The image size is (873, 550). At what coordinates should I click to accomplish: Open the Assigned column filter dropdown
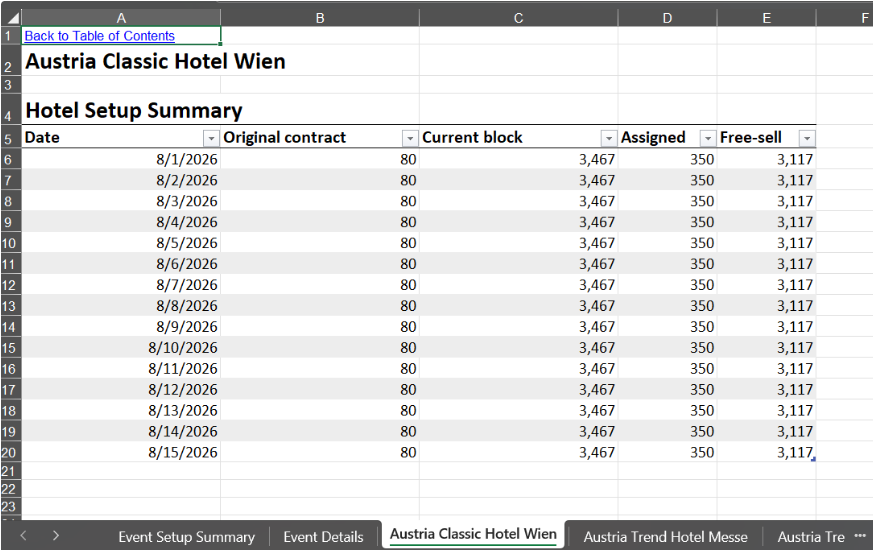click(708, 138)
